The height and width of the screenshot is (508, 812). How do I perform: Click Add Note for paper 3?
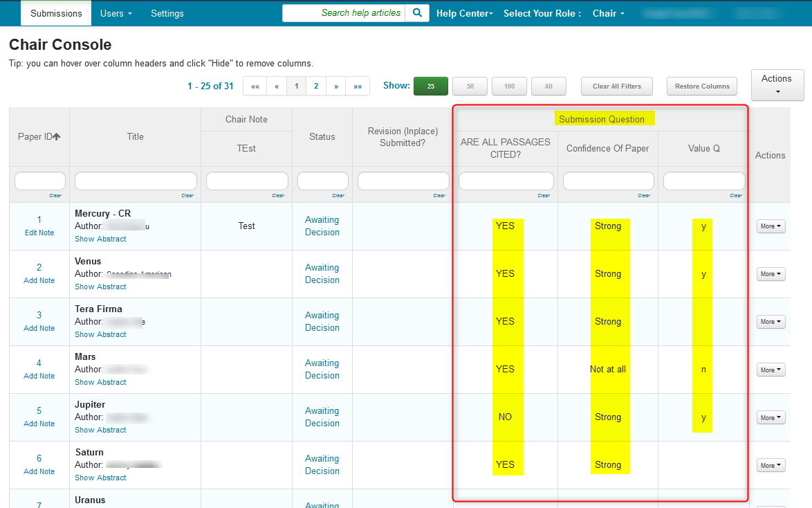[39, 328]
